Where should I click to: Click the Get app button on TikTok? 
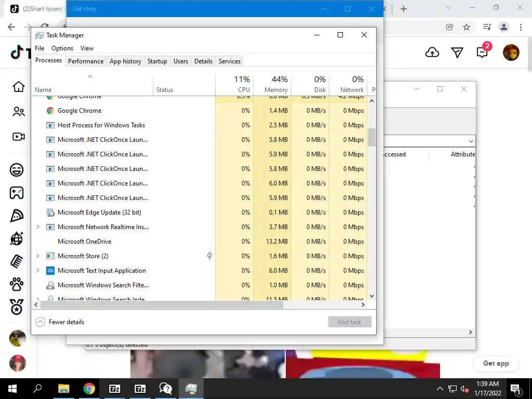point(496,363)
